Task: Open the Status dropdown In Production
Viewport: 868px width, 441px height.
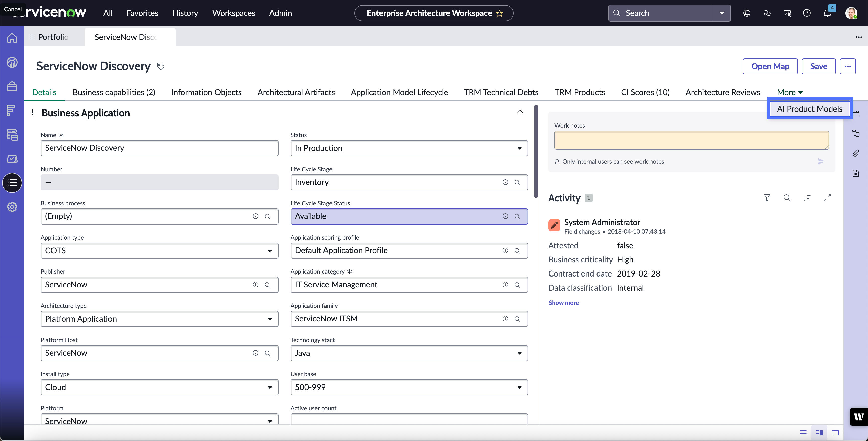Action: click(x=409, y=148)
